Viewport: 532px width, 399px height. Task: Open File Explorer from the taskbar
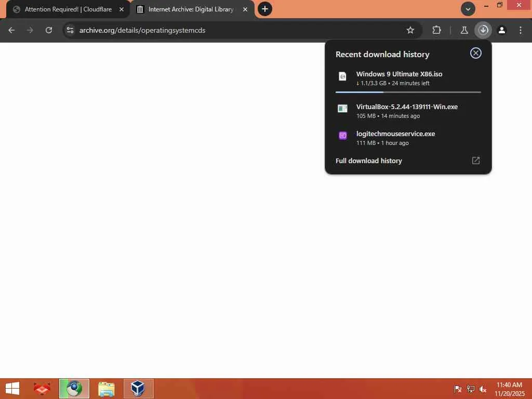[x=106, y=389]
